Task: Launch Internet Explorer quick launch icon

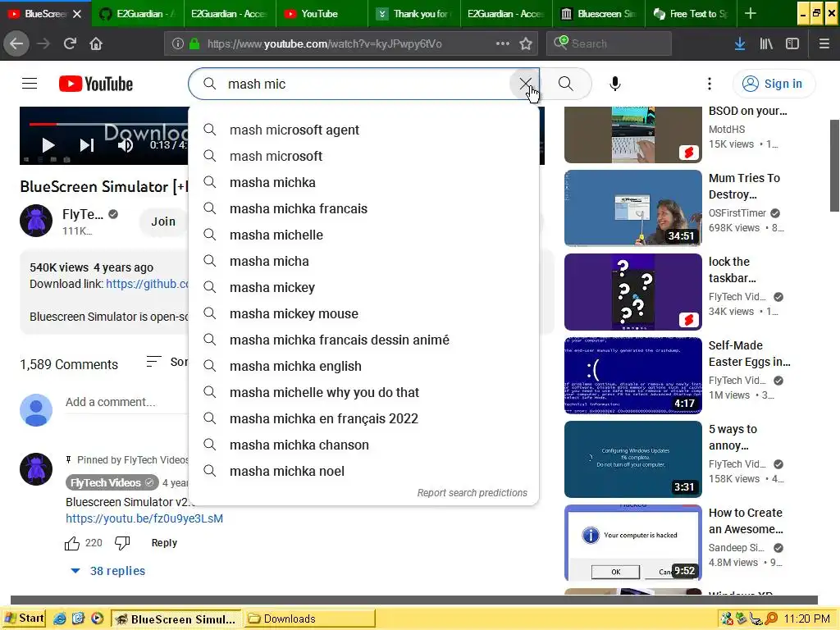Action: tap(59, 619)
